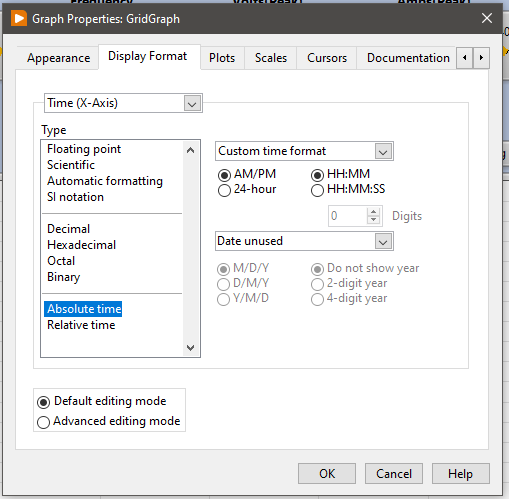Screen dimensions: 509x499
Task: Open the Cursors tab
Action: [327, 58]
